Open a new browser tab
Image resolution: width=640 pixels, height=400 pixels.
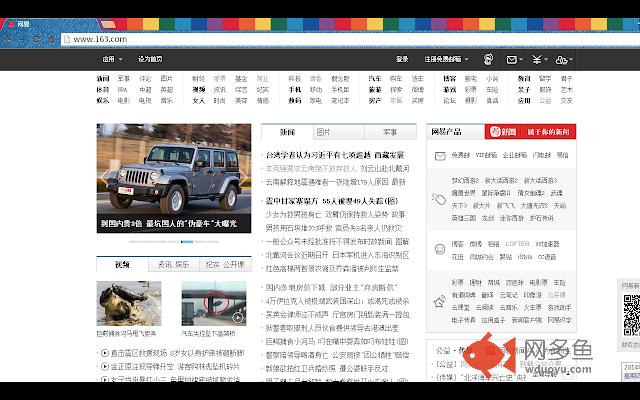point(109,25)
